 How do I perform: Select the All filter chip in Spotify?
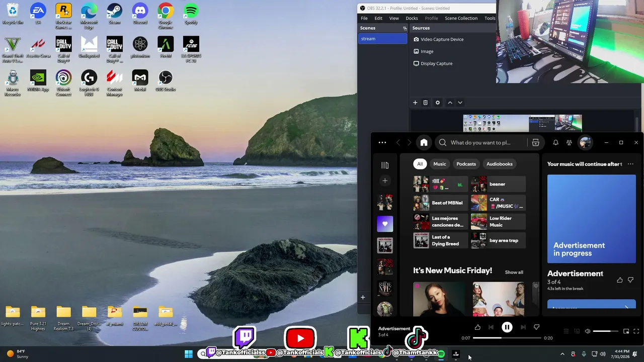[x=420, y=164]
